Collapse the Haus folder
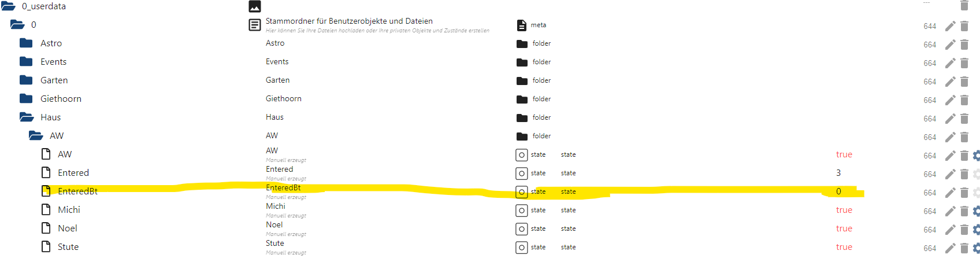The height and width of the screenshot is (258, 980). 27,117
